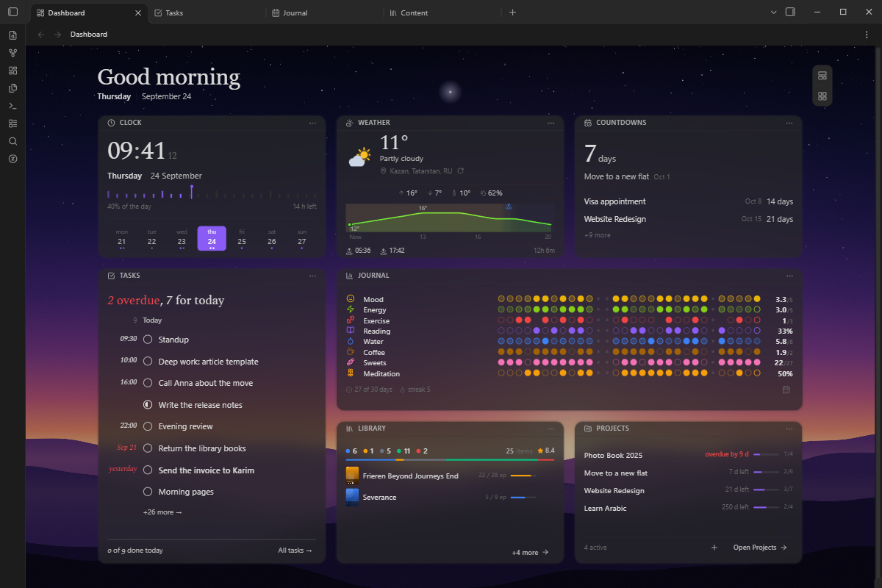The height and width of the screenshot is (588, 882).
Task: Check off Deep work: article template
Action: point(148,362)
